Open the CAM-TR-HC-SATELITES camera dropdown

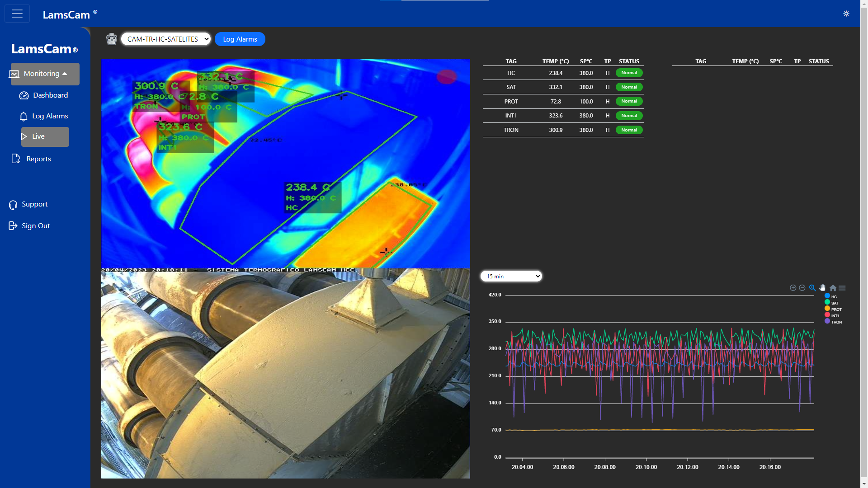pos(166,39)
